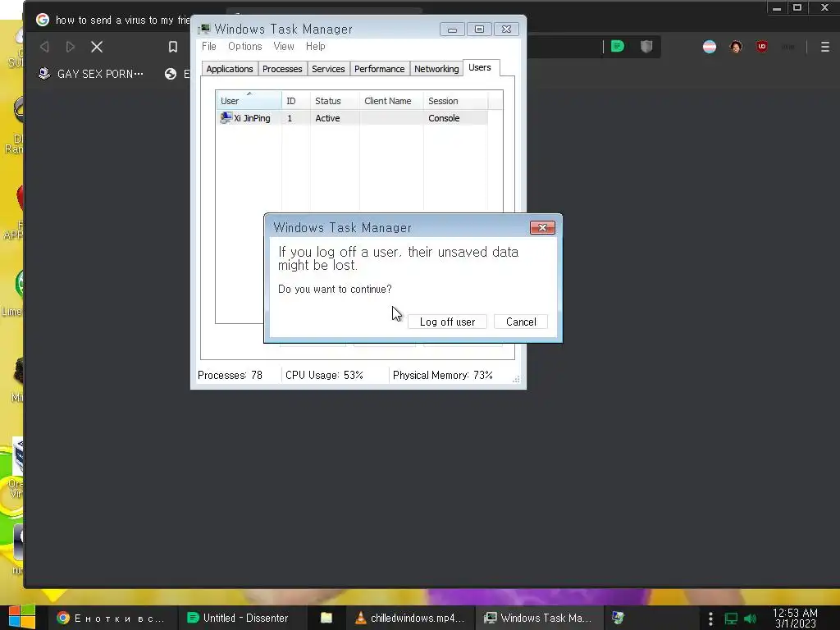Screen dimensions: 840x630
Task: Click the Active status cell
Action: coord(327,118)
